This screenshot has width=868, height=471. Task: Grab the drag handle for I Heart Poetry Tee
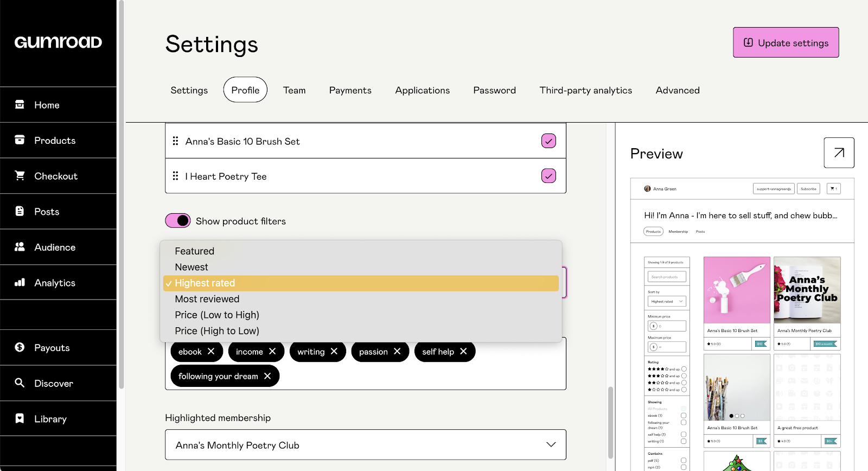click(175, 176)
